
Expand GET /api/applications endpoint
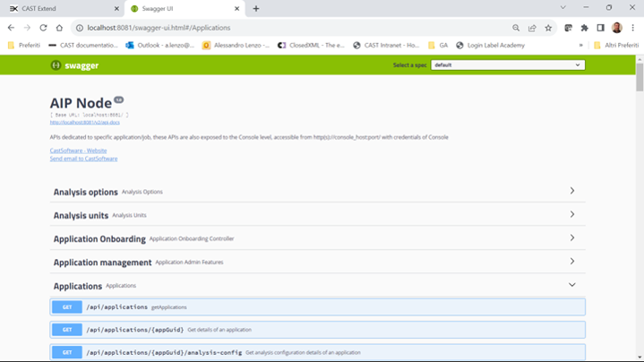[x=317, y=307]
